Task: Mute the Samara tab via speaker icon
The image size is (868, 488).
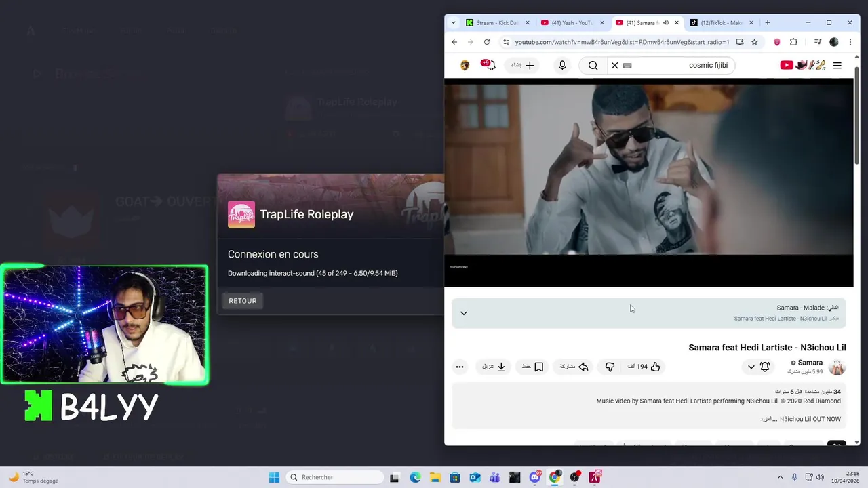Action: tap(665, 22)
